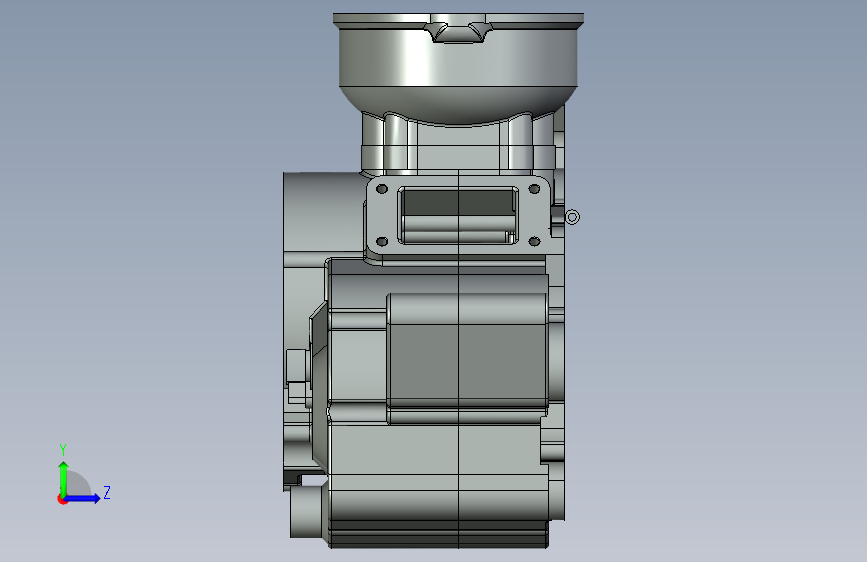The width and height of the screenshot is (867, 562).
Task: Select the bowl-shaped housing at model top
Action: 458,69
